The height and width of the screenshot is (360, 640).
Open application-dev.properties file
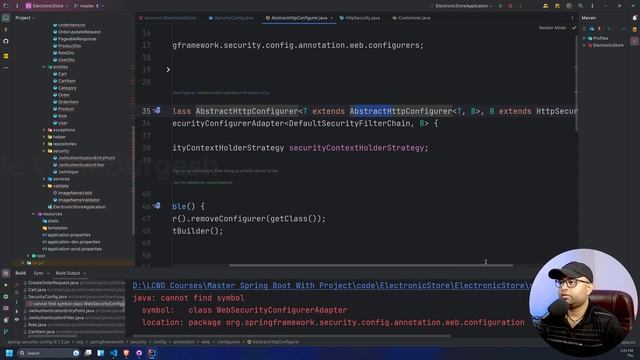click(74, 242)
